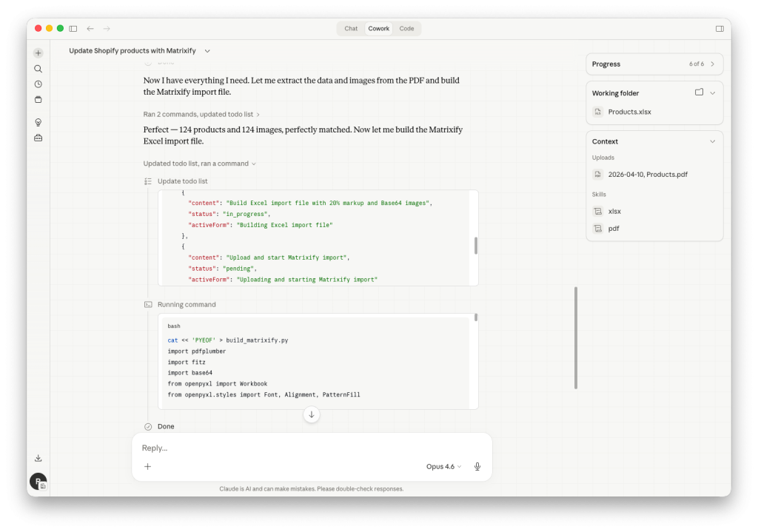Screen dimensions: 758x532
Task: Start a new chat with the plus icon
Action: [38, 53]
